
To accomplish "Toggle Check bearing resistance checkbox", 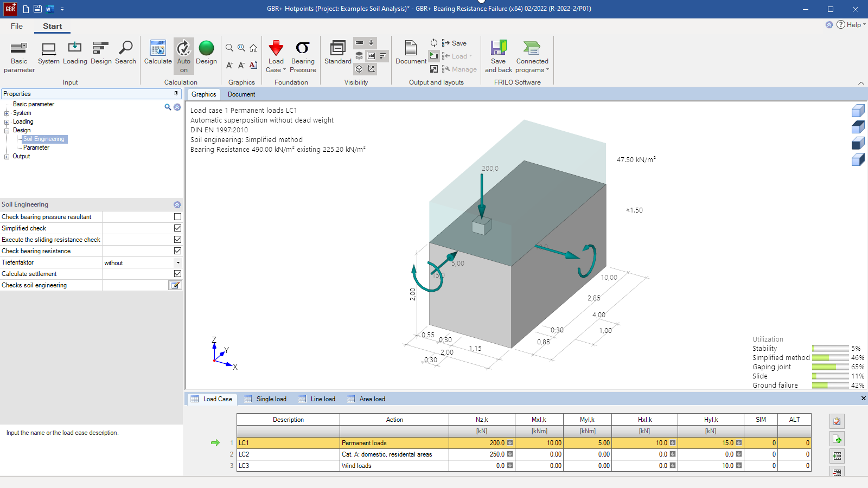I will (x=177, y=251).
